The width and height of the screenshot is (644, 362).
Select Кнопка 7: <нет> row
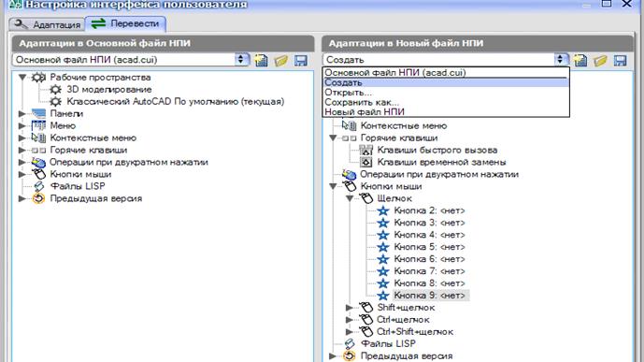click(429, 271)
